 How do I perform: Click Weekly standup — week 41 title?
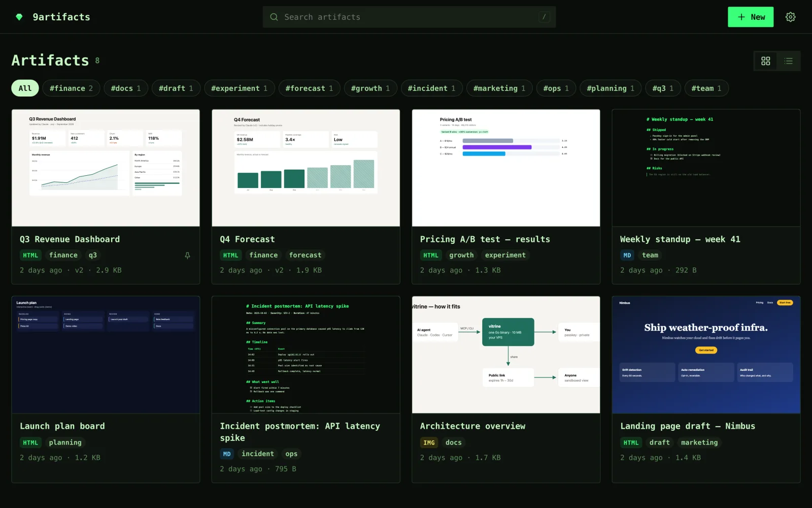coord(680,239)
